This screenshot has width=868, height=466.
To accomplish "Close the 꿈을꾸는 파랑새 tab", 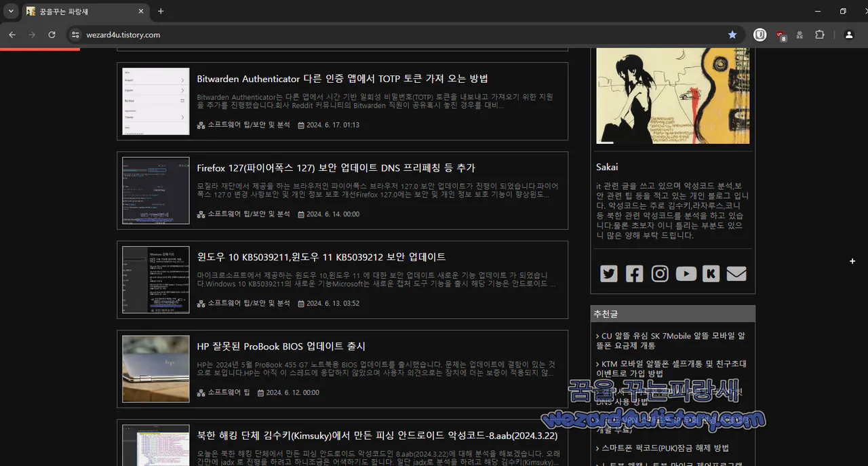I will click(141, 12).
